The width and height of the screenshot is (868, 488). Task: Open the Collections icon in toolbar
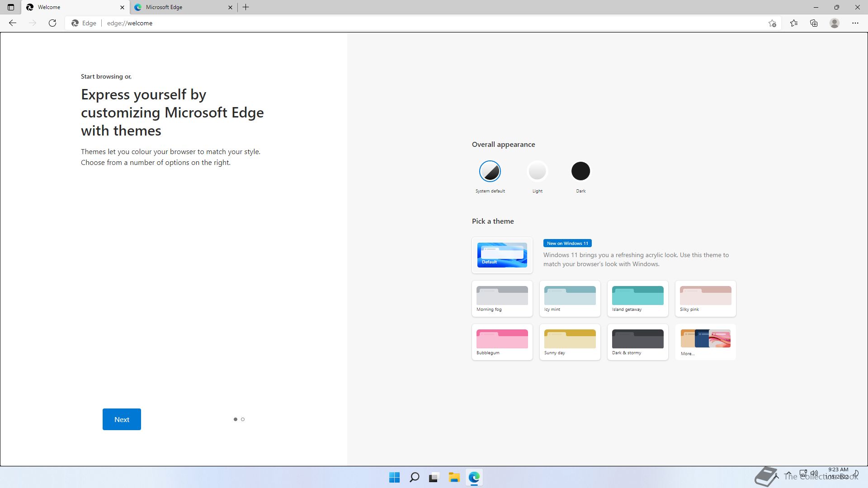click(814, 23)
